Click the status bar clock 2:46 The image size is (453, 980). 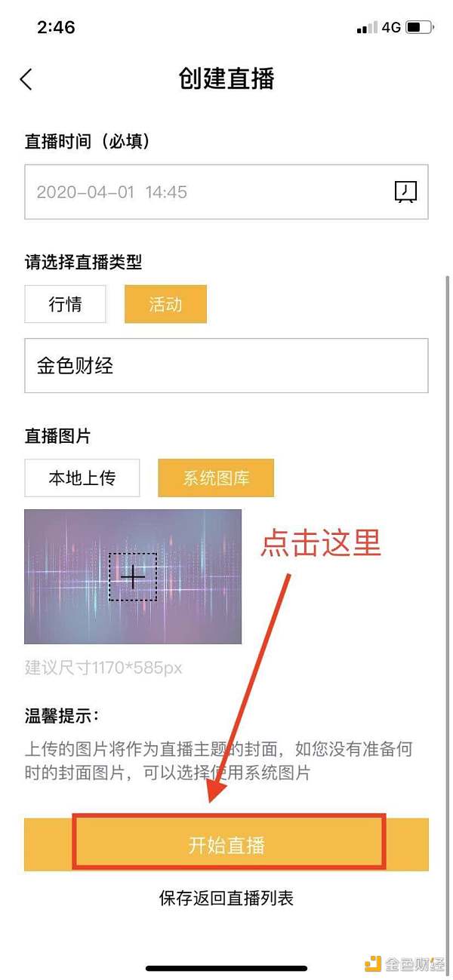tap(56, 27)
